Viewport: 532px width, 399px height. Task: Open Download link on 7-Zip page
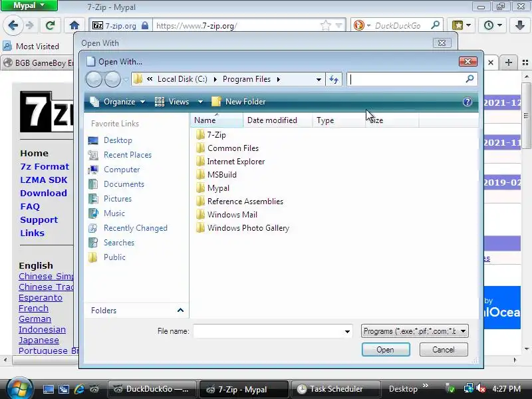(43, 193)
